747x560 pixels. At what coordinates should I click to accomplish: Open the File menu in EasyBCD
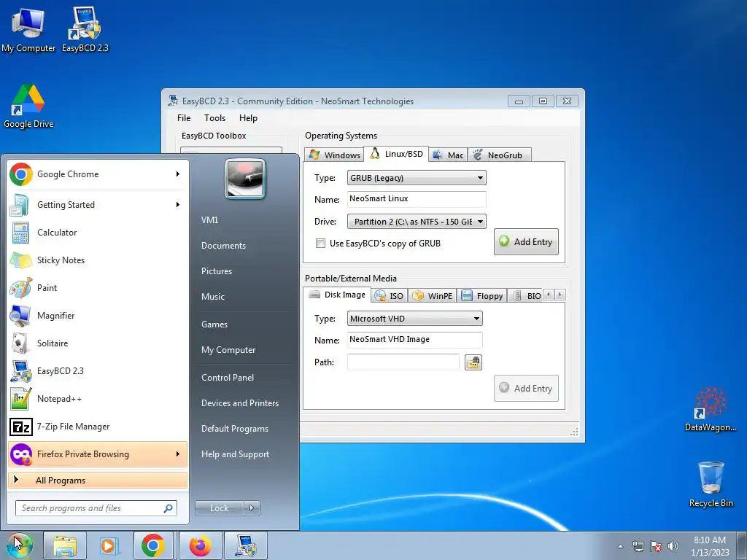[183, 118]
